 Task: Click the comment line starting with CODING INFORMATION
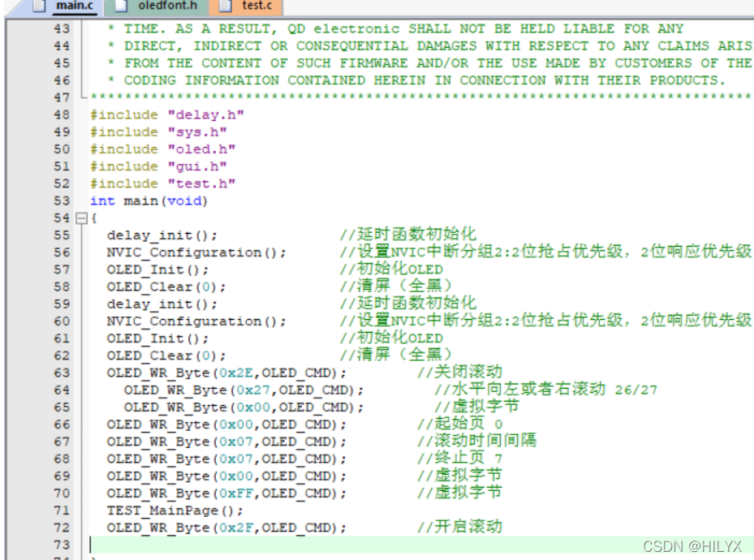point(416,80)
